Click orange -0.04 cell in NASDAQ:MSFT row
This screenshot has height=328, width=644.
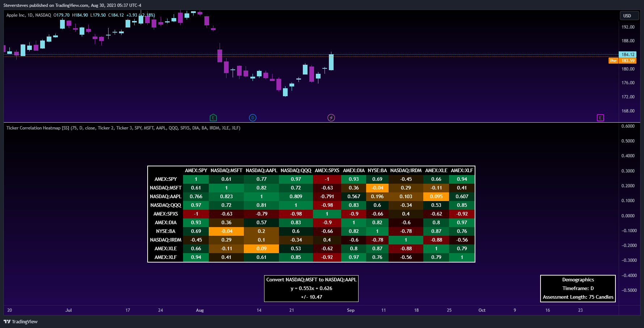(377, 188)
